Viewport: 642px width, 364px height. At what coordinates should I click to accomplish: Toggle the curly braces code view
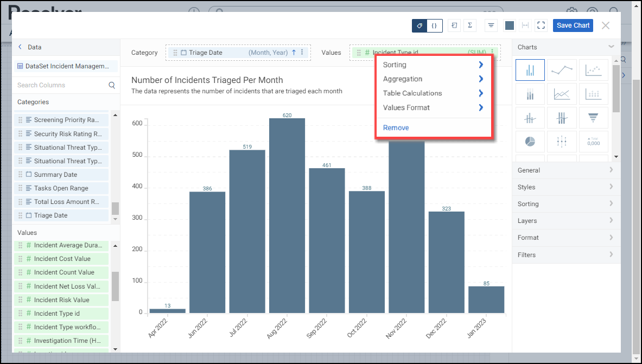click(x=435, y=25)
